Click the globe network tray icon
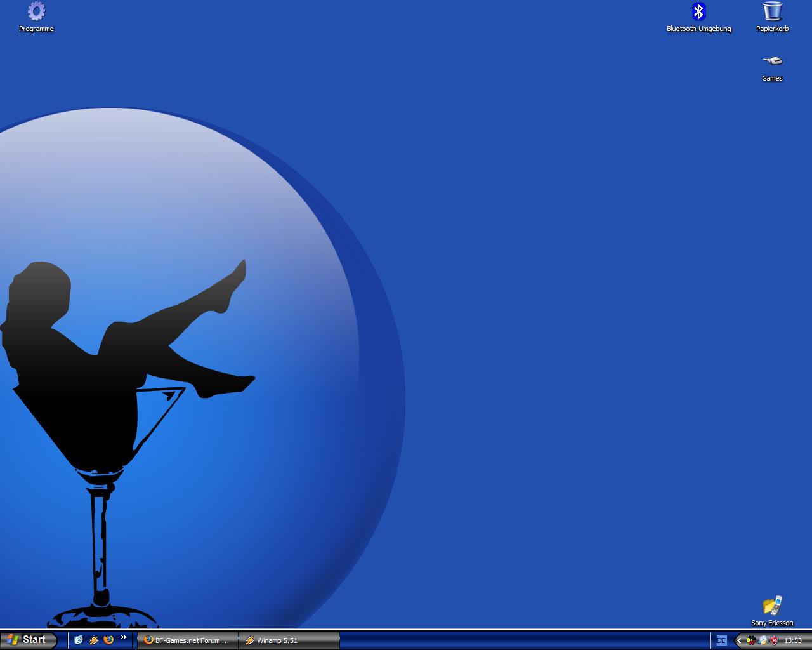812x650 pixels. click(x=763, y=640)
